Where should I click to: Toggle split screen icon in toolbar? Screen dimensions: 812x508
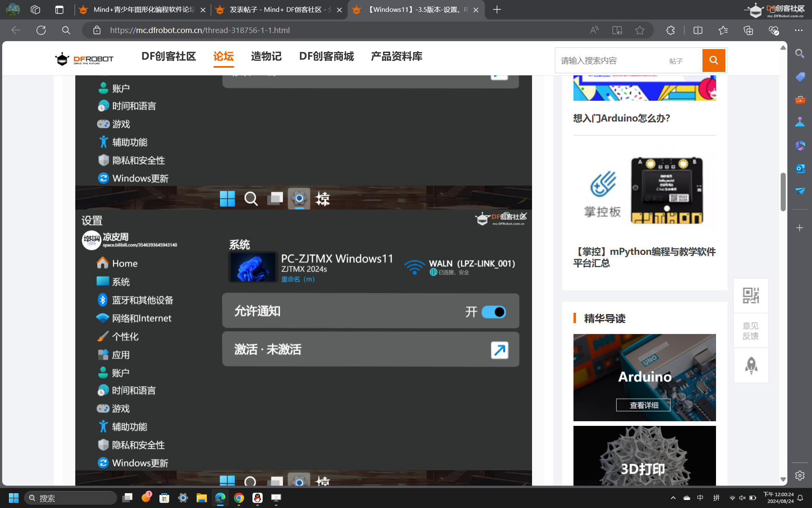click(x=698, y=30)
